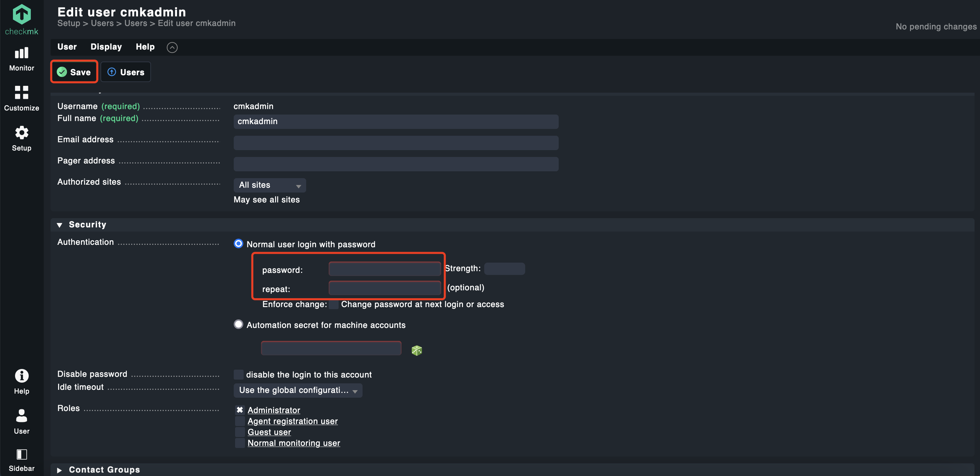Check Change password at next login
Image resolution: width=980 pixels, height=476 pixels.
click(x=334, y=304)
